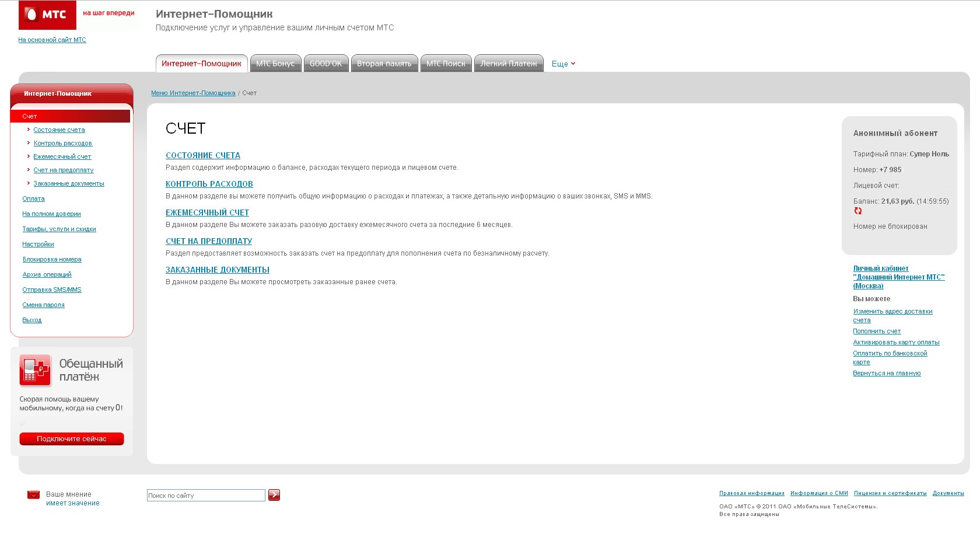Viewport: 980px width, 551px height.
Task: Open Контроль расходов sidebar link
Action: [62, 143]
